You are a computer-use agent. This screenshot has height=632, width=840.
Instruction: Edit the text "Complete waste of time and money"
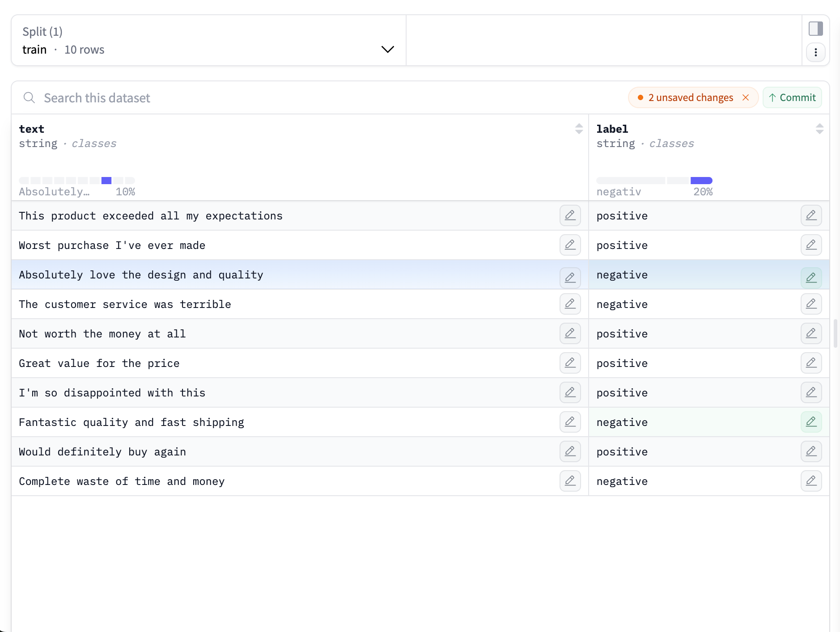(570, 481)
